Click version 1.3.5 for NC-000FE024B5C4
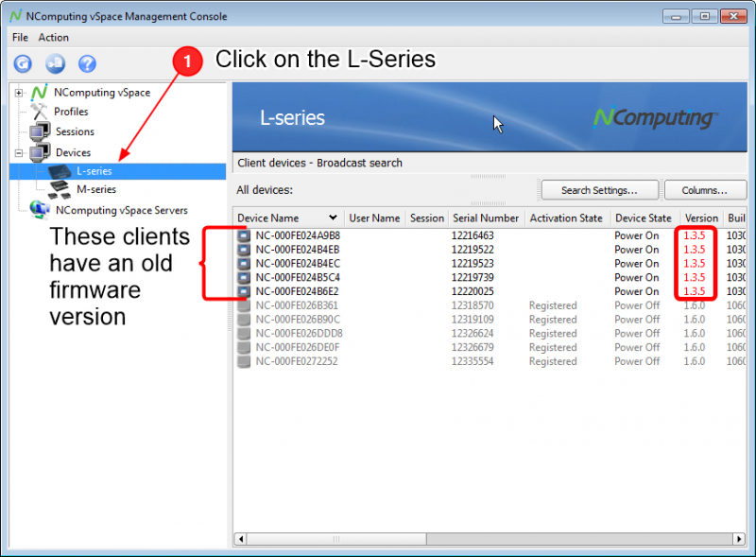This screenshot has width=756, height=557. click(x=695, y=277)
